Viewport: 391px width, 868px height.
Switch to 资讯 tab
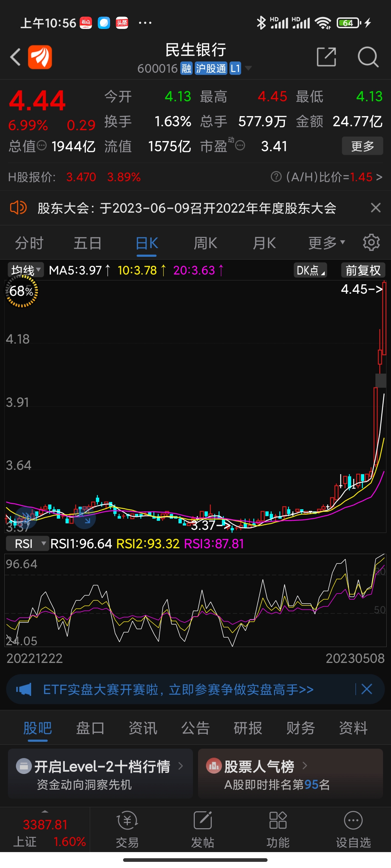click(143, 728)
